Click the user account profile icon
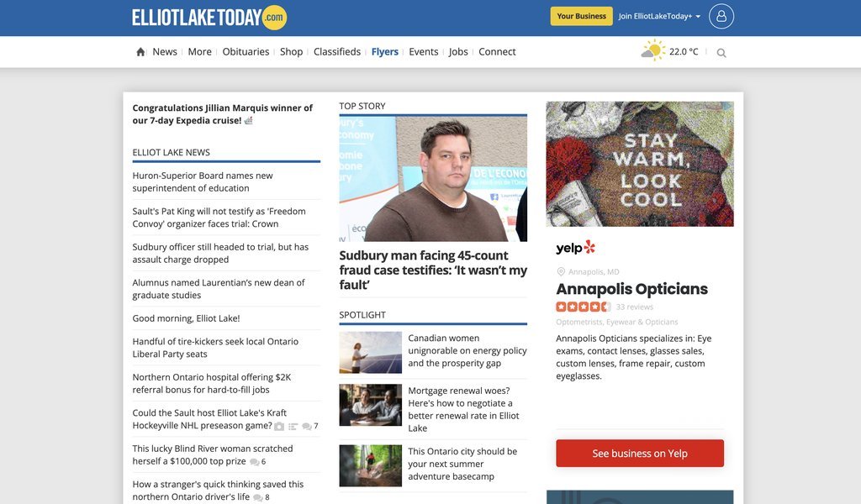 [721, 17]
